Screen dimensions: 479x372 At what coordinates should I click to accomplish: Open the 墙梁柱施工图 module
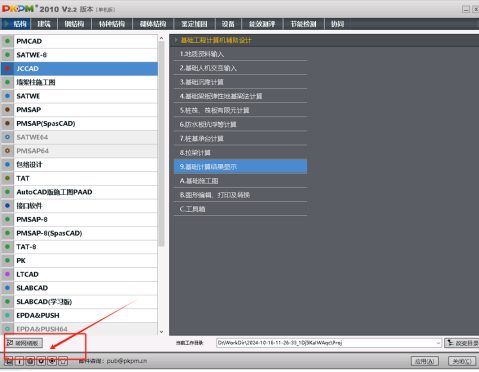coord(79,82)
